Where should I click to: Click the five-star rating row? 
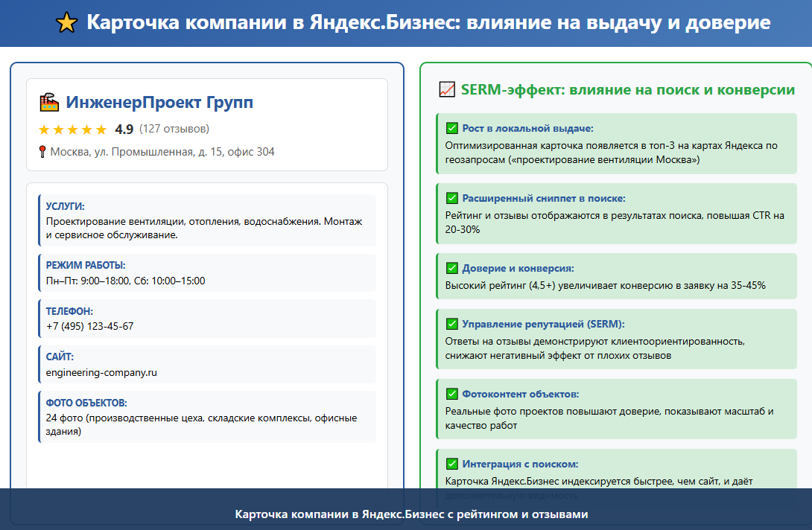pyautogui.click(x=72, y=130)
